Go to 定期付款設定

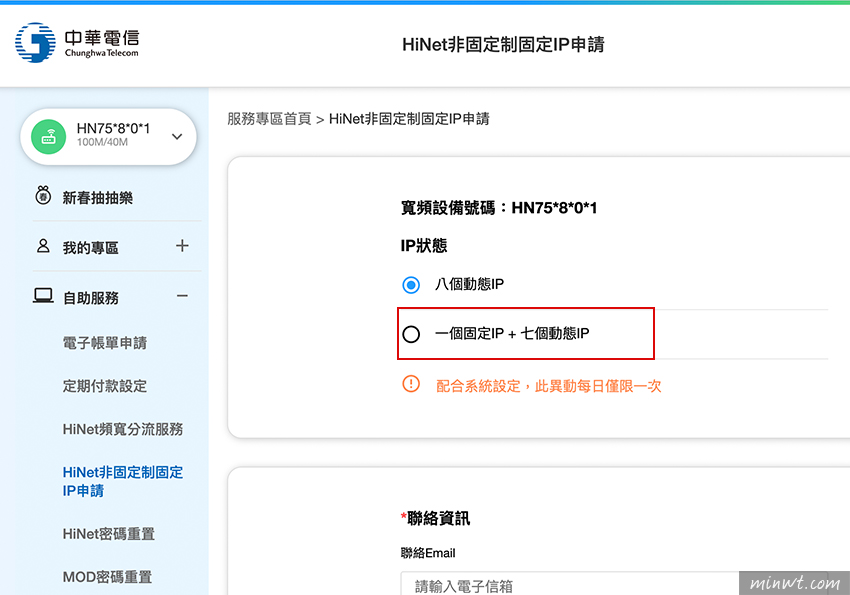click(x=105, y=386)
